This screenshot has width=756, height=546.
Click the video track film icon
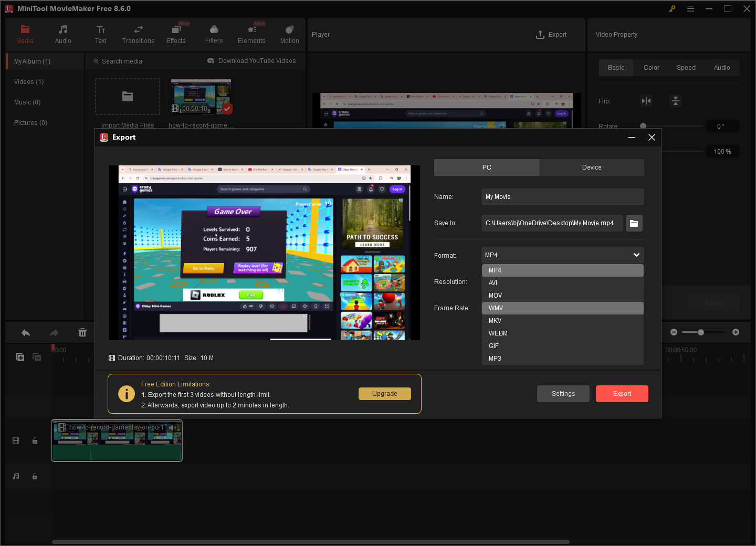(x=16, y=441)
